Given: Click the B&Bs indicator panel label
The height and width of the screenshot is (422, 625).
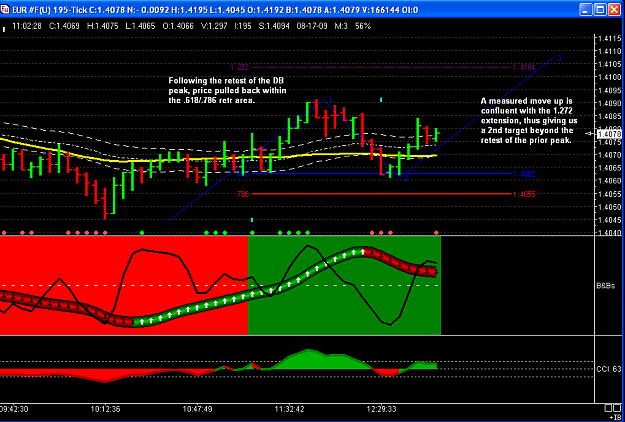Looking at the screenshot, I should 605,286.
